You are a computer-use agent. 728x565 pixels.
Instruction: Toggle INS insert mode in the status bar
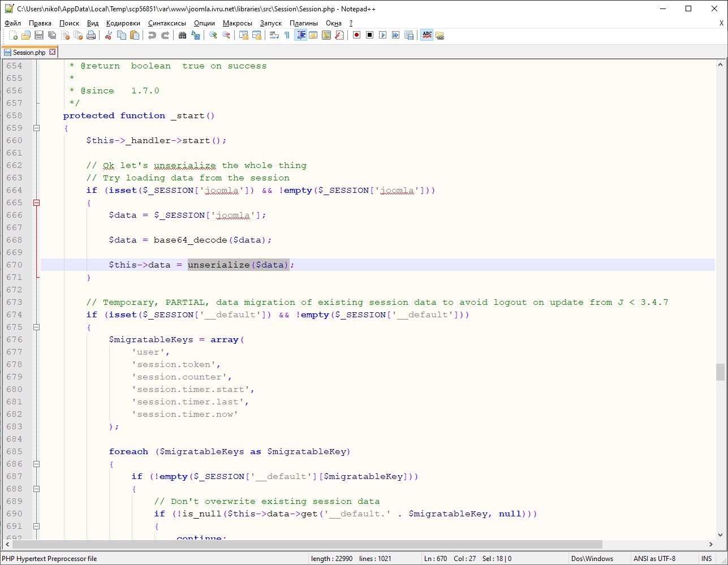click(x=707, y=559)
